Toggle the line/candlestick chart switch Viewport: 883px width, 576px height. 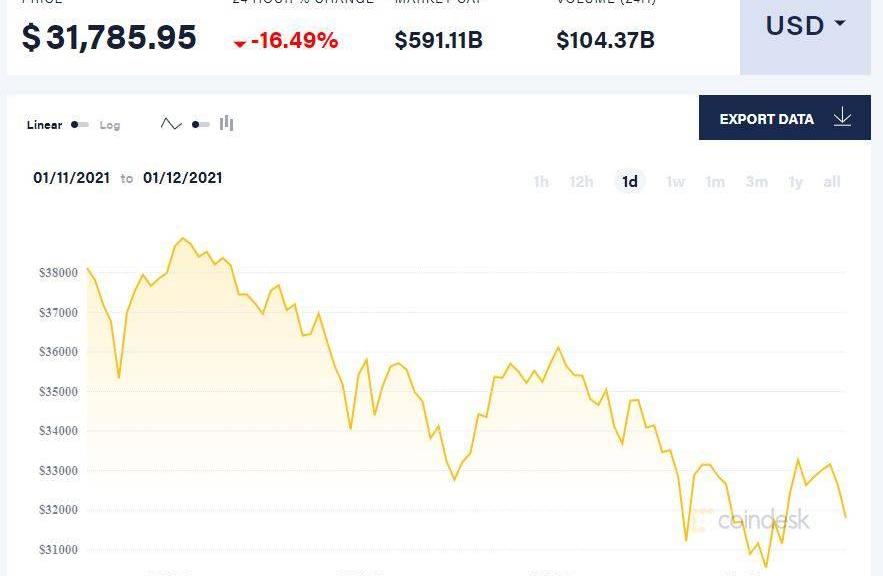(200, 124)
